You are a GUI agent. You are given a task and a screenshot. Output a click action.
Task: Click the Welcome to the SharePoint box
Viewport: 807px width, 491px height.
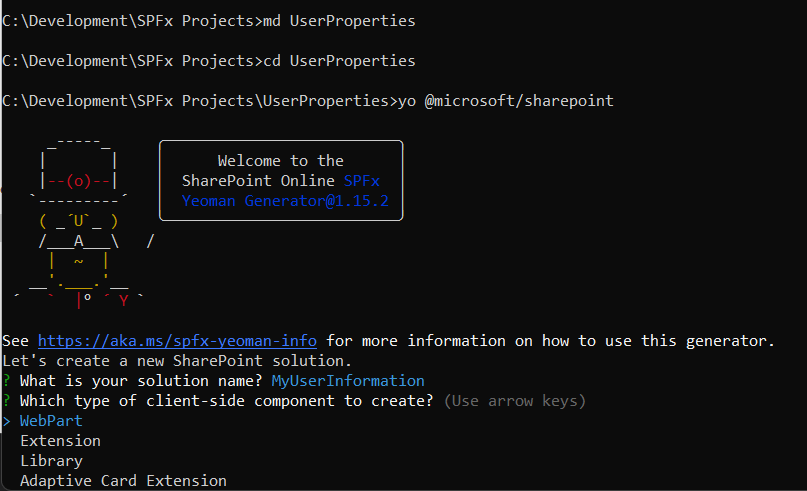[x=281, y=181]
